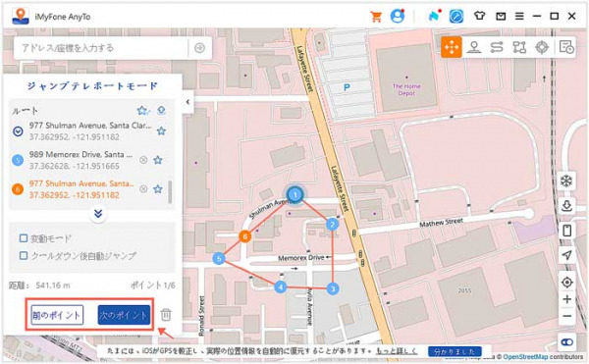Expand the first 977 Shulman Avenue entry
The image size is (589, 364).
(x=18, y=130)
